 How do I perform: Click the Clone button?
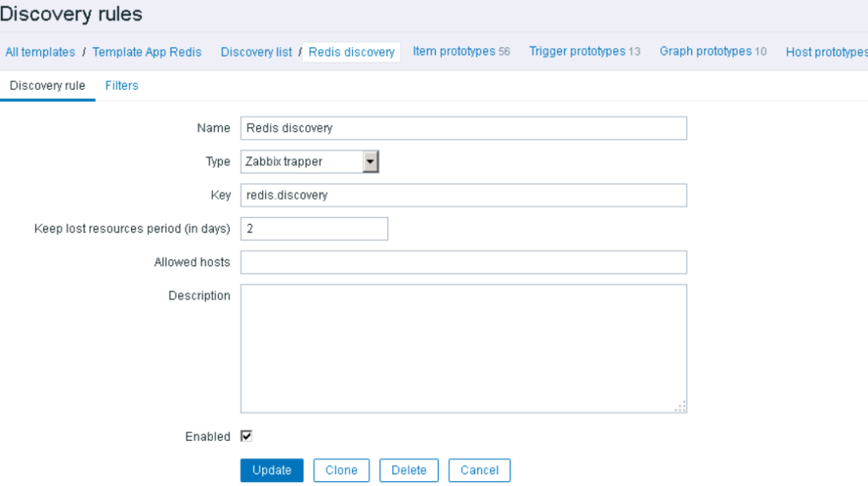tap(341, 471)
